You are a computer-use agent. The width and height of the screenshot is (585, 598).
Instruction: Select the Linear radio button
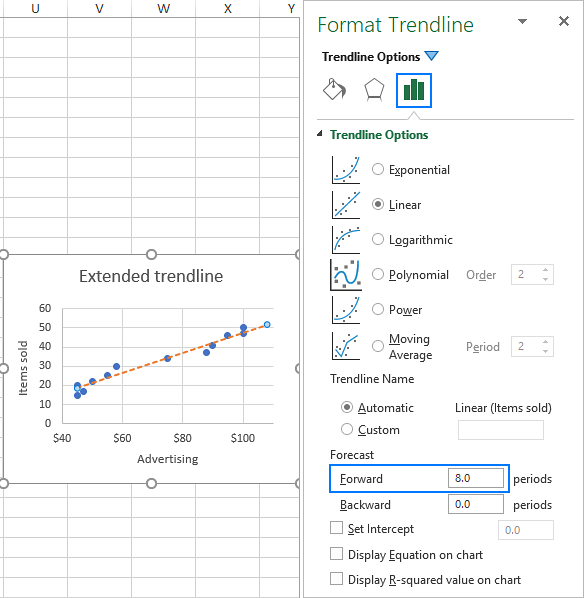pos(378,204)
